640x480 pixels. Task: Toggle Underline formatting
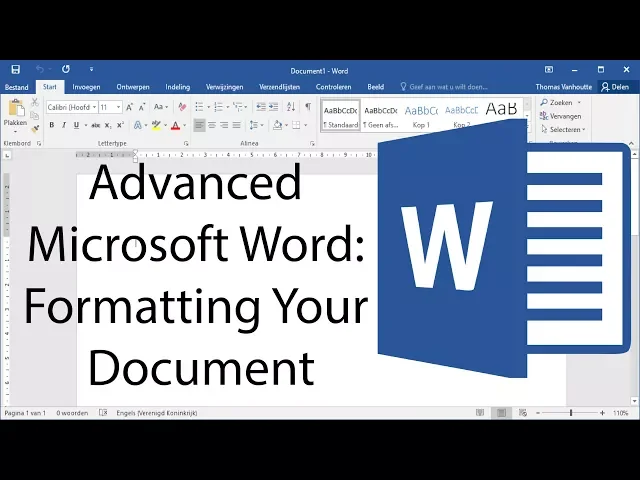click(x=76, y=125)
